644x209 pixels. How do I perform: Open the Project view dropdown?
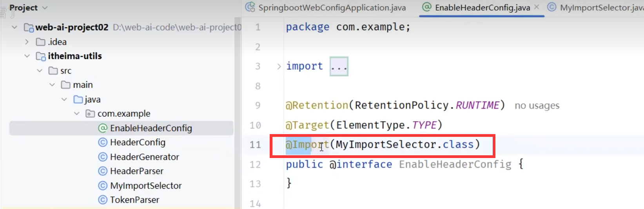click(45, 8)
